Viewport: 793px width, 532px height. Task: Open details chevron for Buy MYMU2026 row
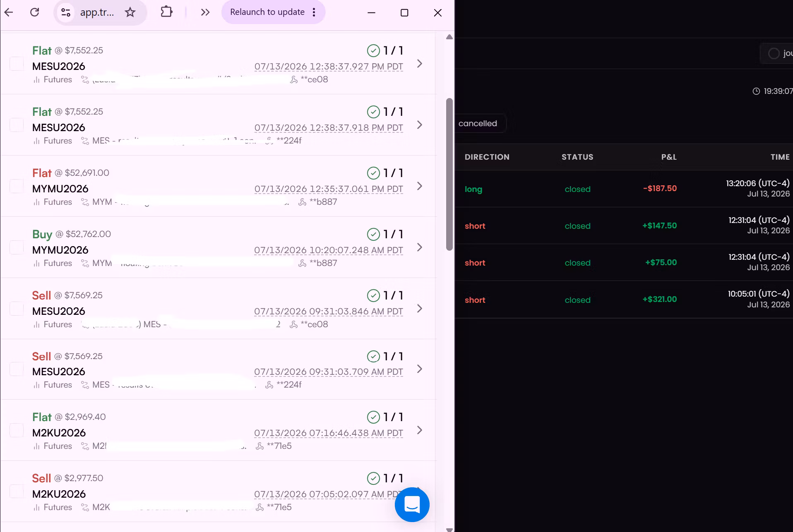(x=420, y=247)
